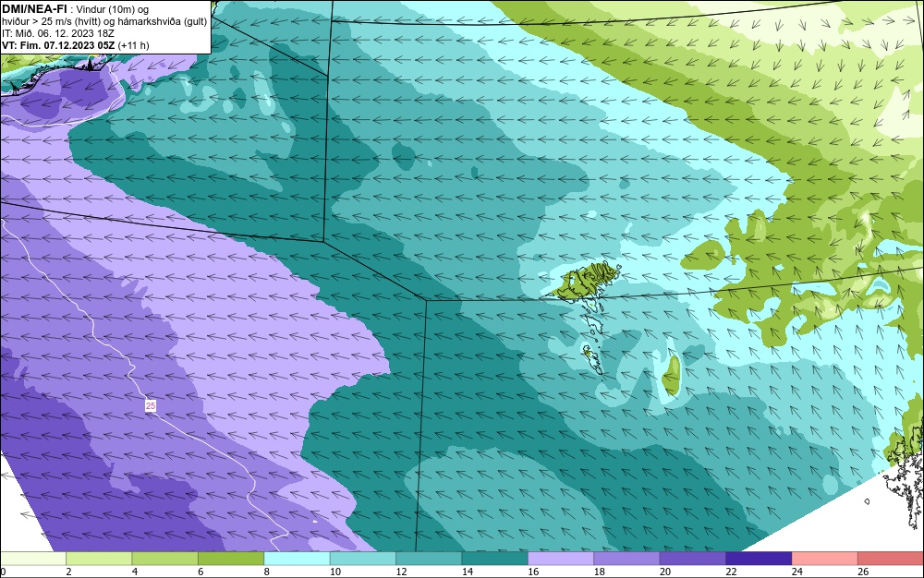Click the legend value "4"
This screenshot has width=924, height=578.
tap(135, 572)
